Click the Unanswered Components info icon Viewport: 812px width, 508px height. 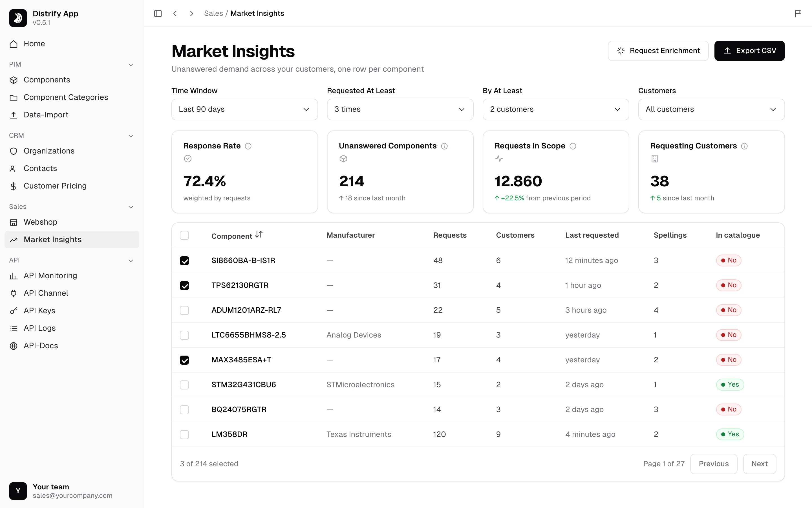click(444, 146)
